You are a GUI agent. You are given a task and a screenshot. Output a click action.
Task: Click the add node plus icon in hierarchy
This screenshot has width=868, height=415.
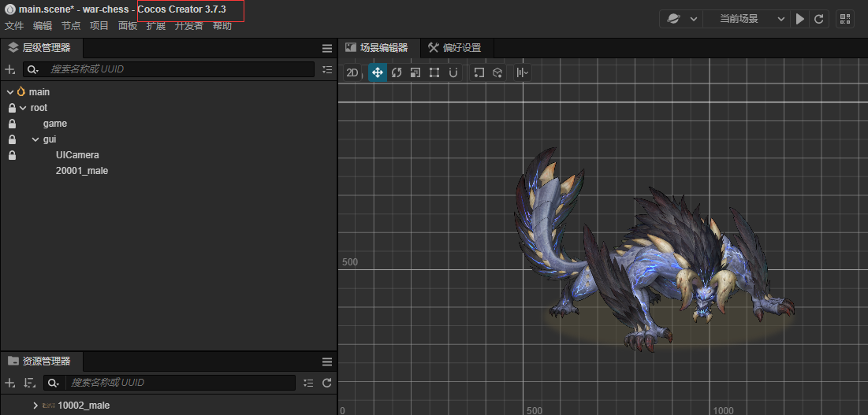click(x=10, y=69)
